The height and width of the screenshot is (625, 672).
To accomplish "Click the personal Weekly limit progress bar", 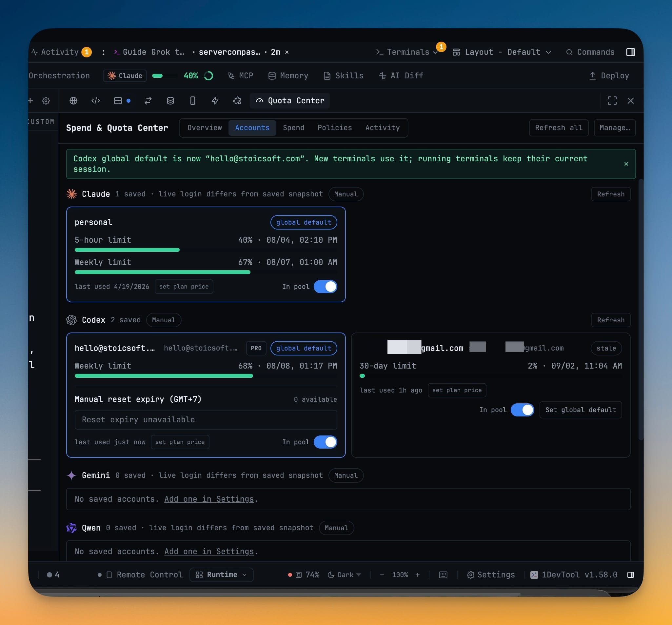I will pyautogui.click(x=206, y=272).
